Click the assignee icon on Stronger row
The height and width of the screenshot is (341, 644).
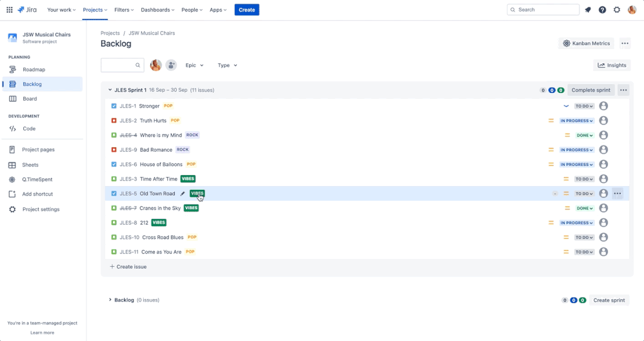[603, 106]
